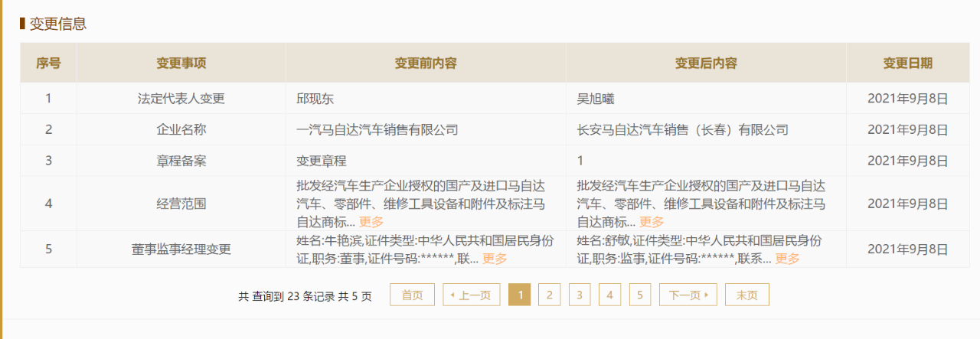Screen dimensions: 980x339
Task: Jump to page 2
Action: point(549,295)
